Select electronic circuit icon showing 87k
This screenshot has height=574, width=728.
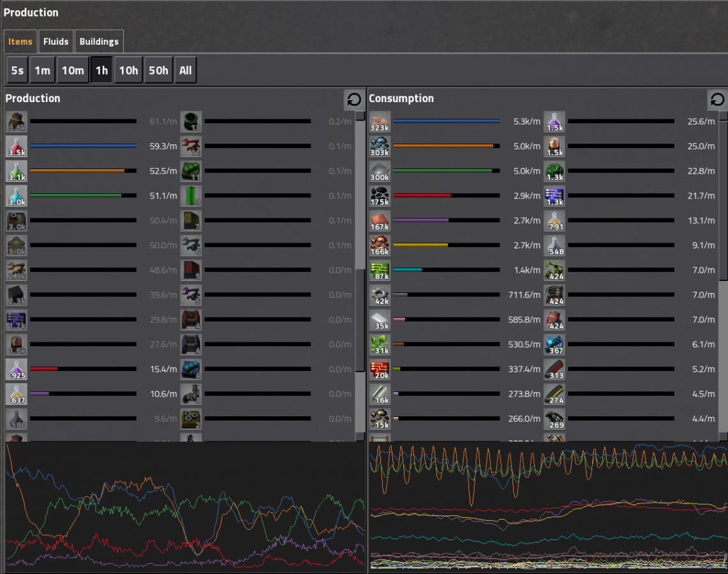[380, 270]
